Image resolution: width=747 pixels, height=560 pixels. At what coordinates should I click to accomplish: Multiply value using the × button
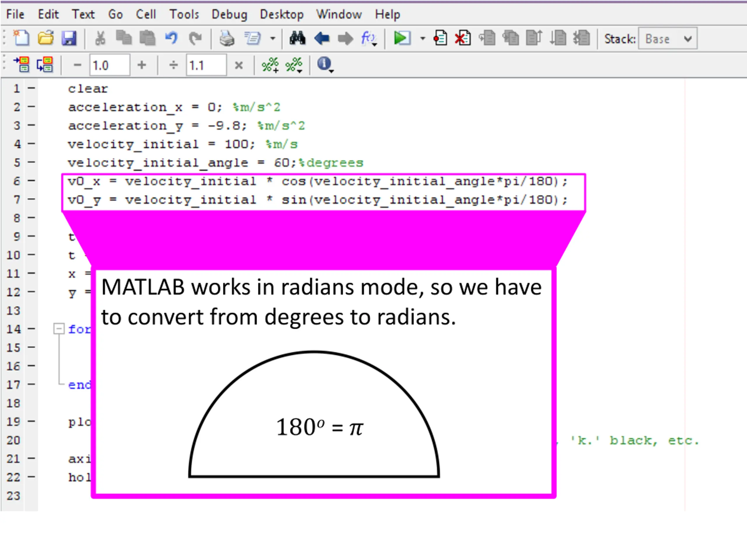pos(238,65)
